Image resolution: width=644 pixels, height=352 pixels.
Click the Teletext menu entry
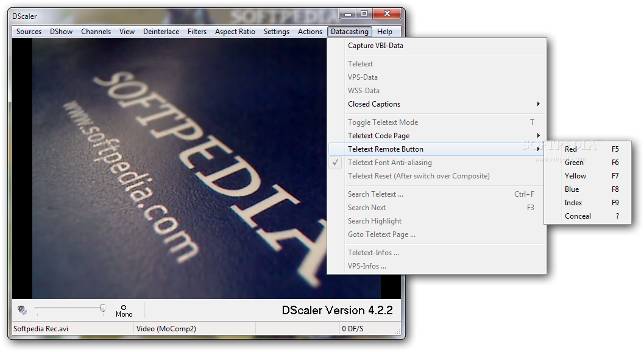pos(437,64)
